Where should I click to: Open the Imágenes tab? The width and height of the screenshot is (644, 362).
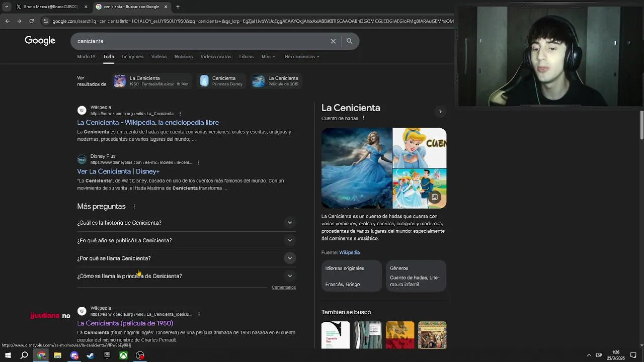click(133, 57)
